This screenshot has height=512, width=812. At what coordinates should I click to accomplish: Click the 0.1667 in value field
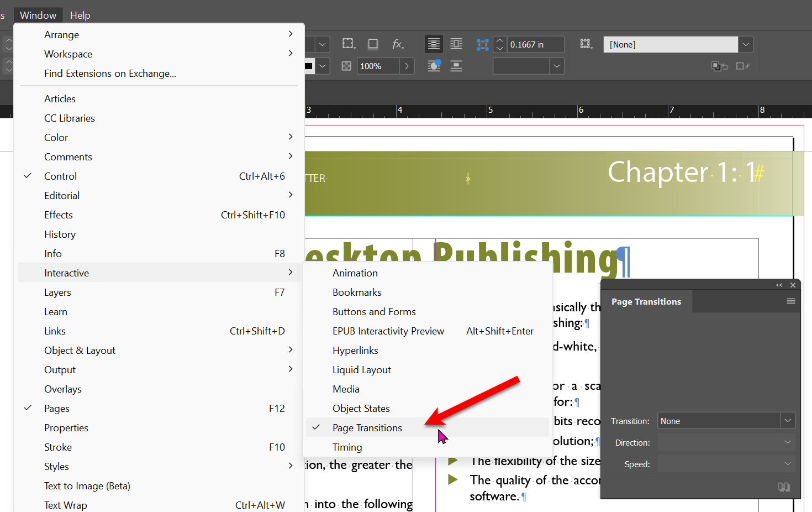coord(534,44)
